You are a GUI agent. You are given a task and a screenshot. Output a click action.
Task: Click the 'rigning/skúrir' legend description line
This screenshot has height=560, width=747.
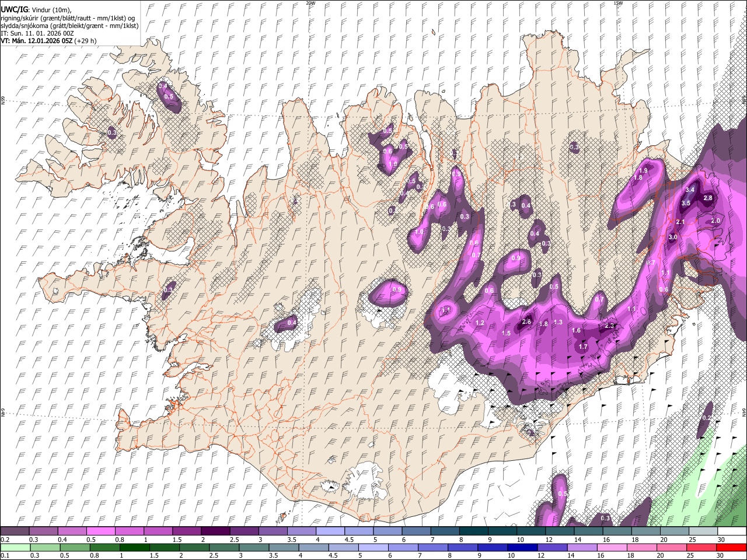point(68,18)
